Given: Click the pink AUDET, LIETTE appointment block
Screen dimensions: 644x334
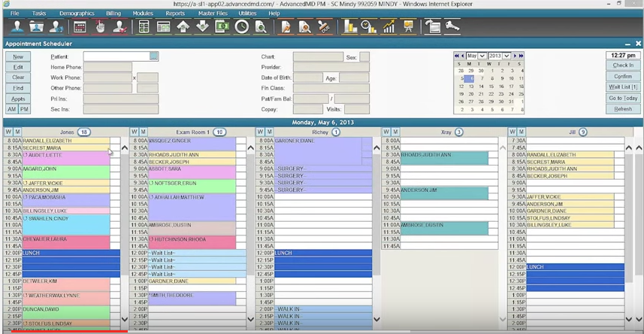Looking at the screenshot, I should pos(65,159).
